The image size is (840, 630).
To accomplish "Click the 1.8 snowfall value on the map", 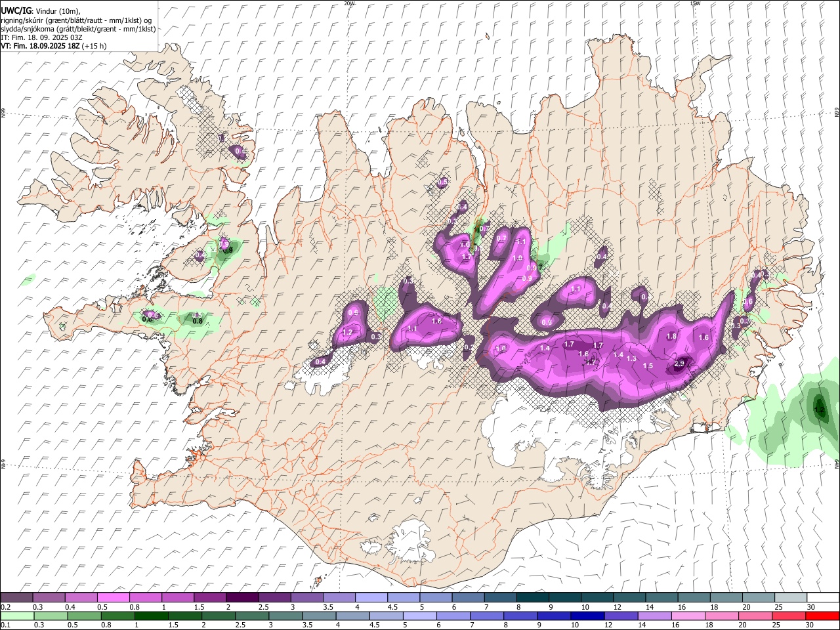I will point(671,336).
